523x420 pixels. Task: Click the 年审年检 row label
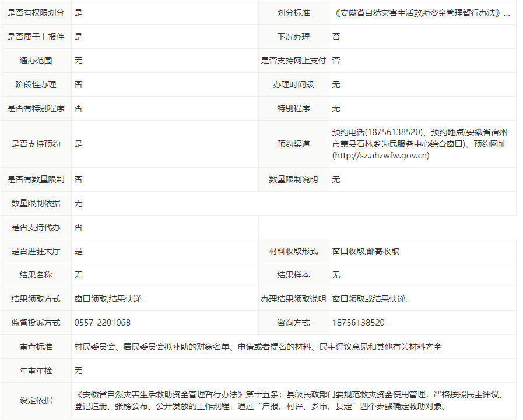click(36, 370)
